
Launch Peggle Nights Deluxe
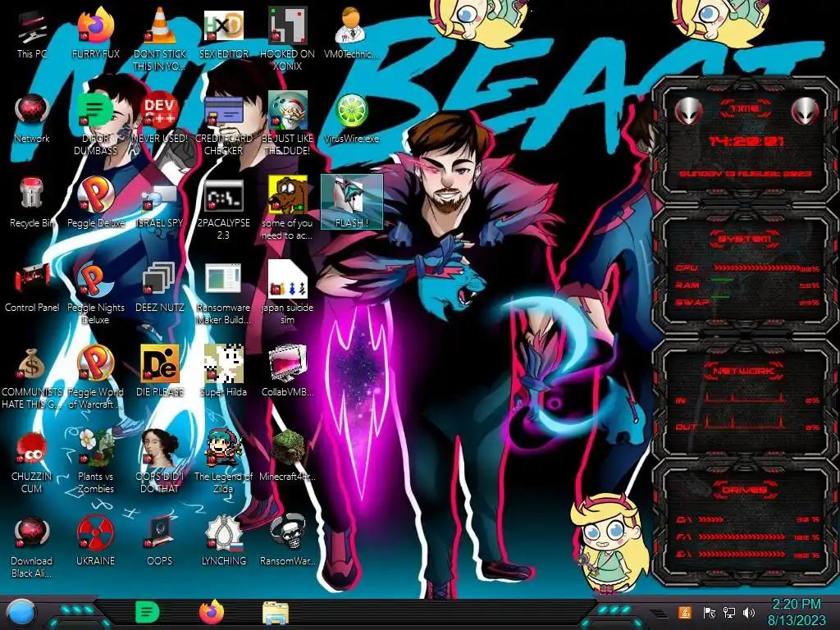(95, 293)
